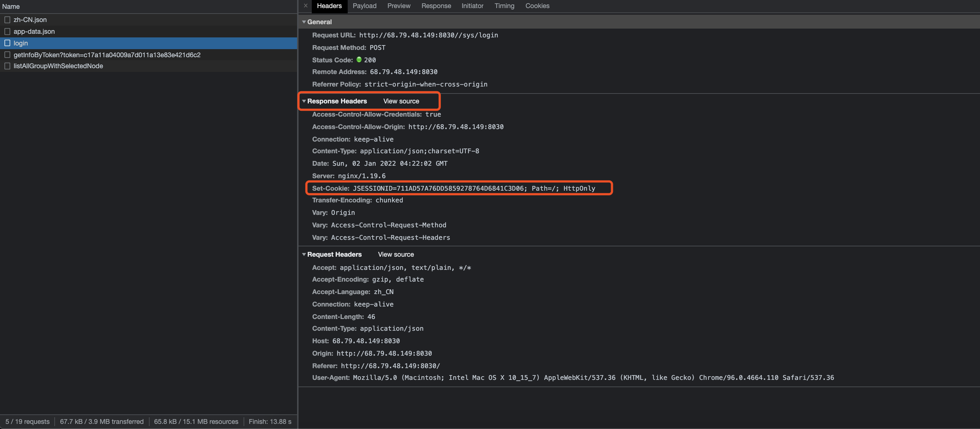Select the listAllGroupWithSelectedNode request
The width and height of the screenshot is (980, 429).
[x=58, y=66]
